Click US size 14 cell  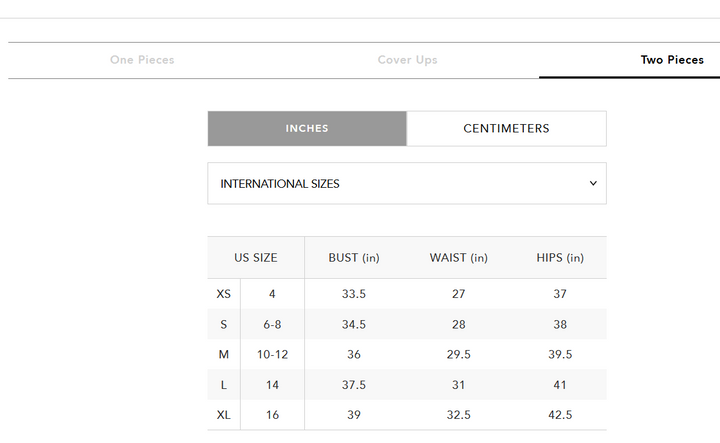(x=272, y=385)
